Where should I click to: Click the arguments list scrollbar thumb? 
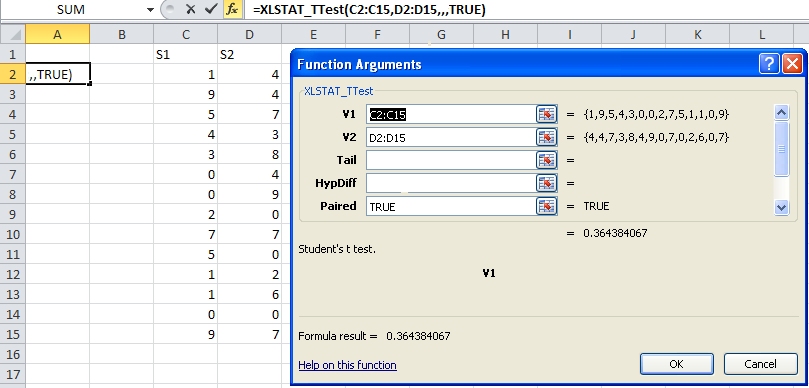(782, 149)
